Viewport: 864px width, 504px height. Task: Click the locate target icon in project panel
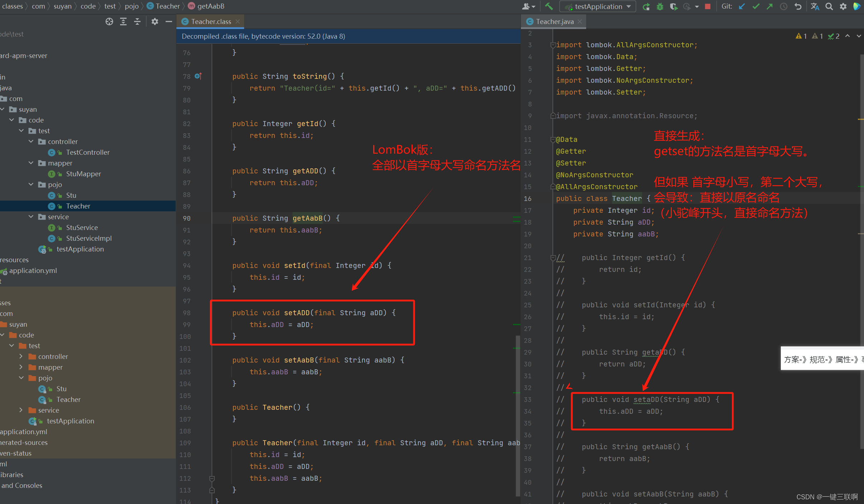click(109, 21)
